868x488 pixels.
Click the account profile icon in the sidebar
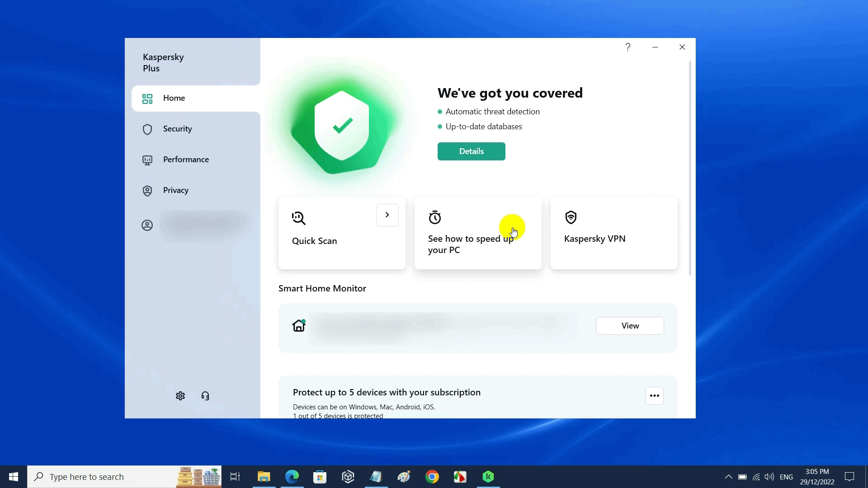[x=147, y=225]
